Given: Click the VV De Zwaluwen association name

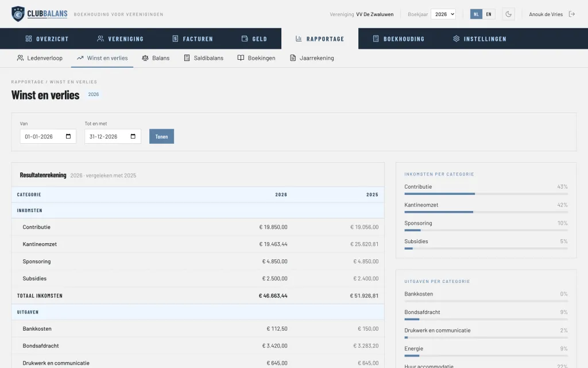Looking at the screenshot, I should (x=374, y=14).
